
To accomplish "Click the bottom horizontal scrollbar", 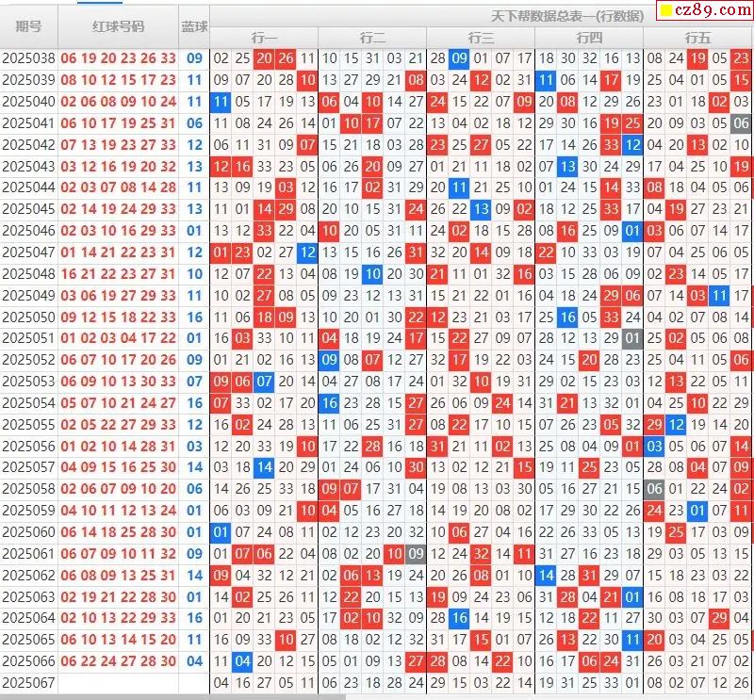I will (173, 696).
